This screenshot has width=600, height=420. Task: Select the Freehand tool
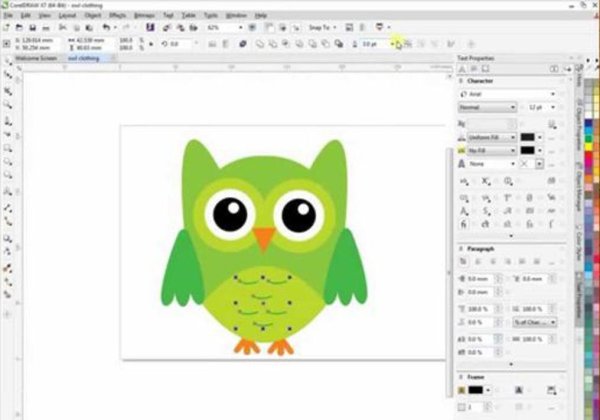(8, 121)
